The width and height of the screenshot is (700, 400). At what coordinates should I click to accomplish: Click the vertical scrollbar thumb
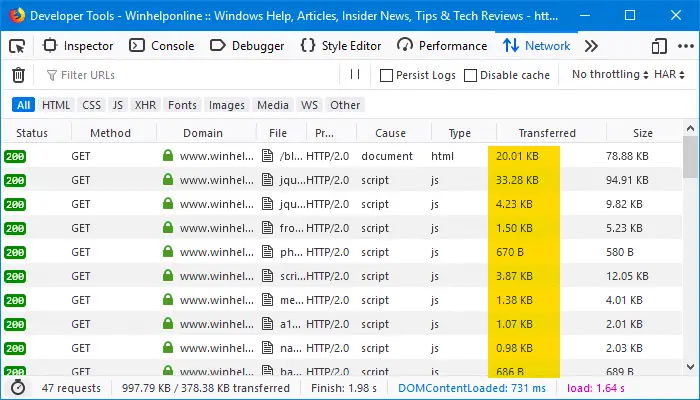pos(691,157)
